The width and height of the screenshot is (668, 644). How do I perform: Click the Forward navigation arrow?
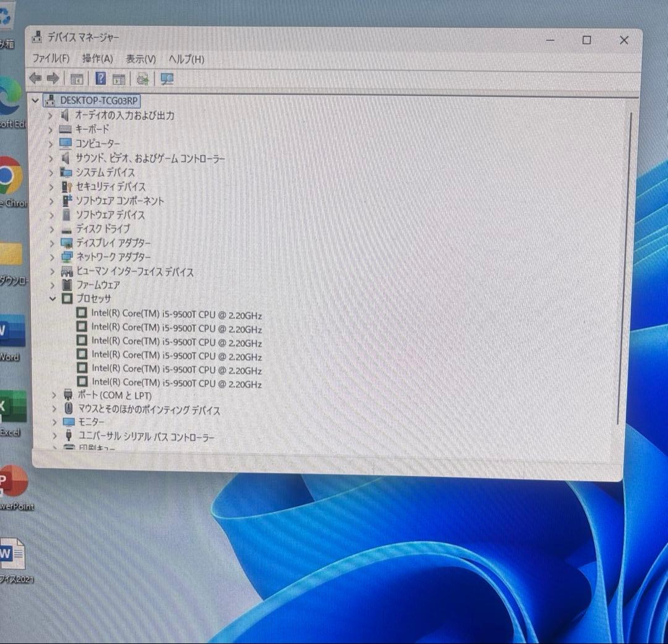(53, 78)
